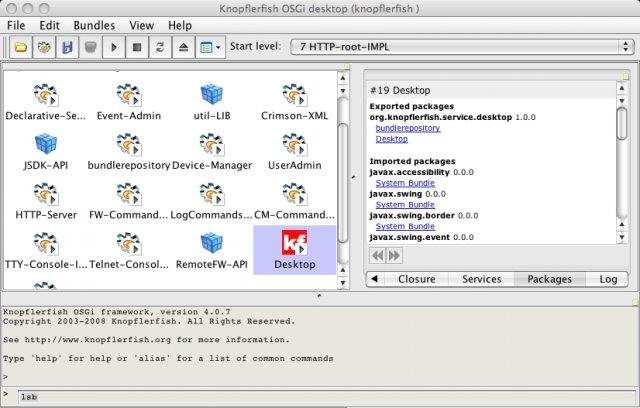Open the Start level combo box
The width and height of the screenshot is (640, 408).
462,47
